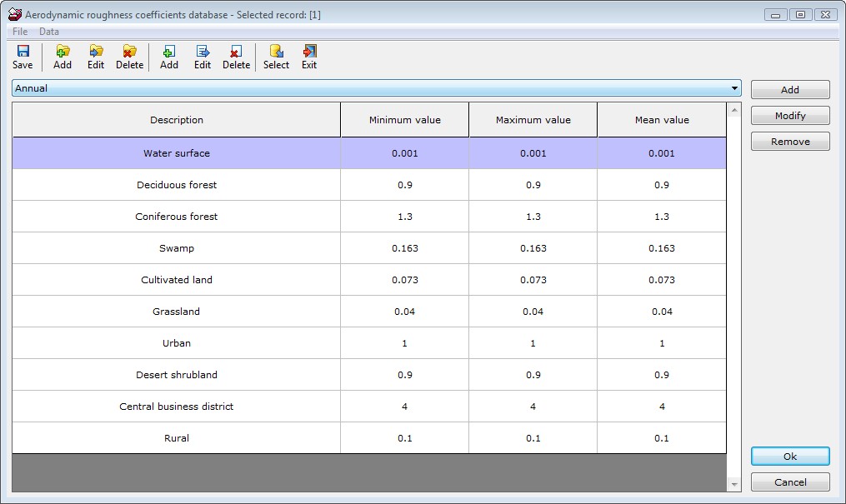Viewport: 846px width, 504px height.
Task: Click the Edit record icon with blue arrow
Action: coord(203,52)
